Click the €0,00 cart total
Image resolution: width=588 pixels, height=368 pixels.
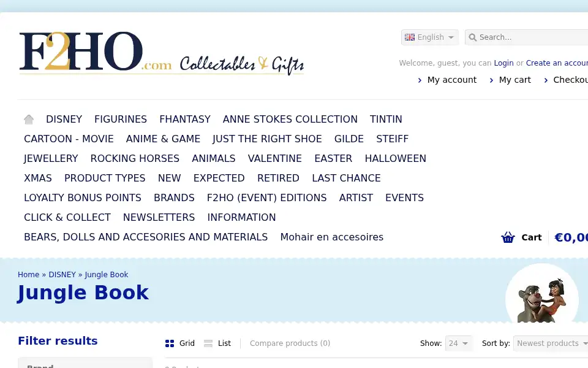571,237
